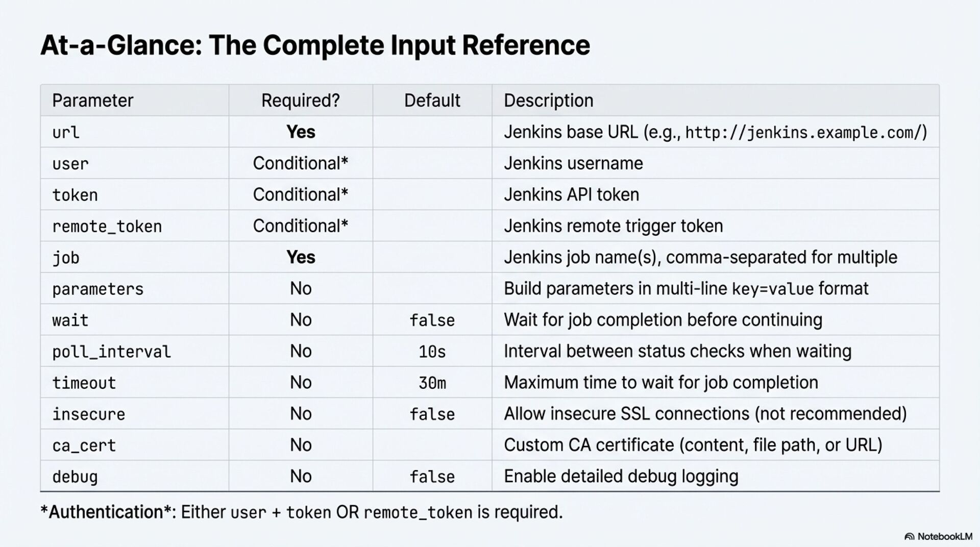Screen dimensions: 980x547
Task: Click the NotebookLM watermark text
Action: [945, 536]
